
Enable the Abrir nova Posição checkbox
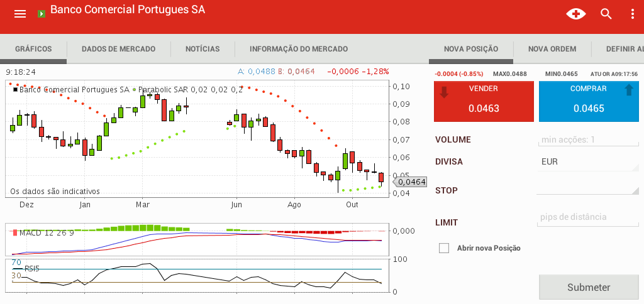coord(445,248)
